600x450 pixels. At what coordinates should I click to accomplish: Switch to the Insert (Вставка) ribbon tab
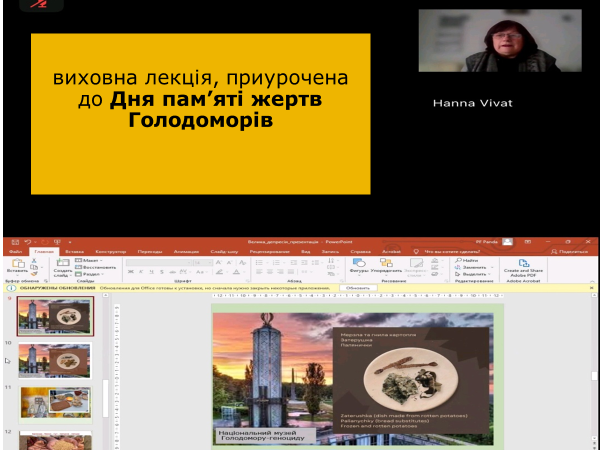click(x=73, y=252)
